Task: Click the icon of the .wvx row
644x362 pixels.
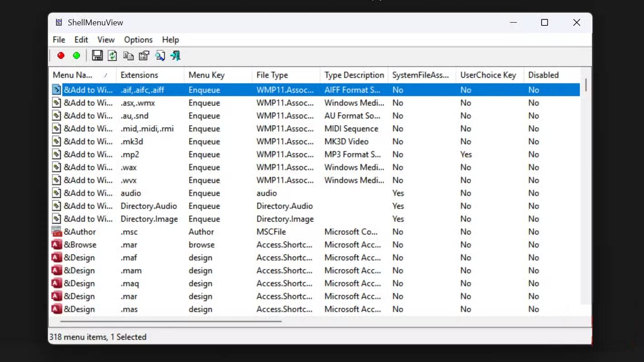Action: tap(57, 180)
